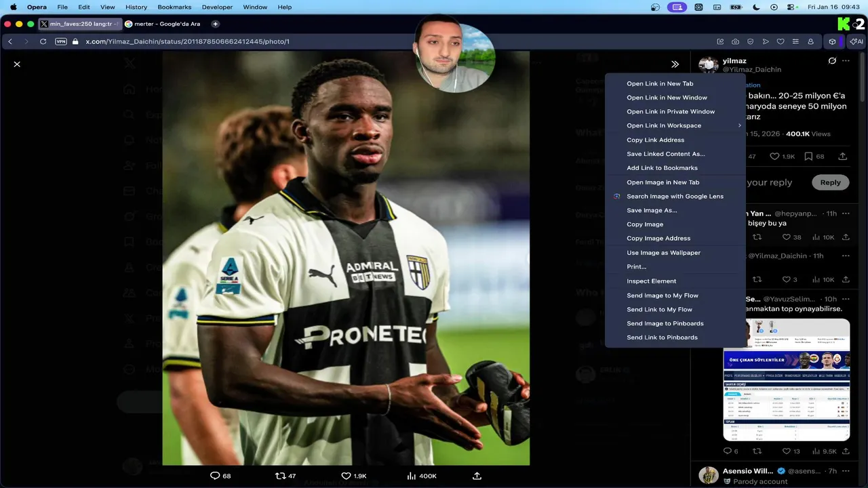Open the @Yilmaz_Daichin profile link

(x=752, y=70)
